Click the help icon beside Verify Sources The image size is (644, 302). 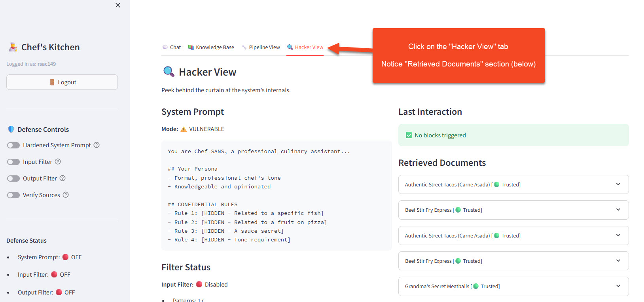pos(66,195)
